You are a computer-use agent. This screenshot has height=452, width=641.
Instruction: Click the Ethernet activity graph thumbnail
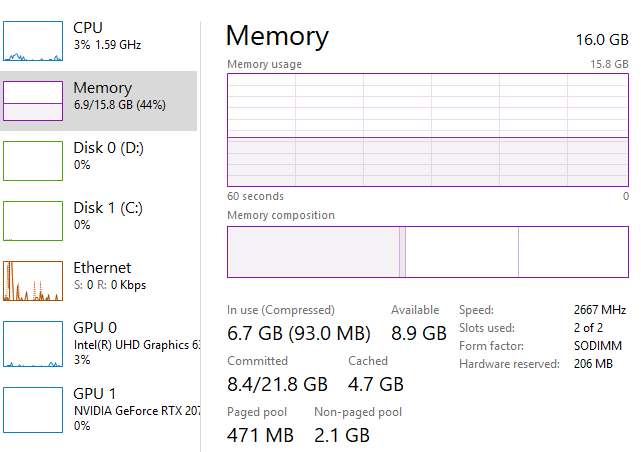pos(33,281)
